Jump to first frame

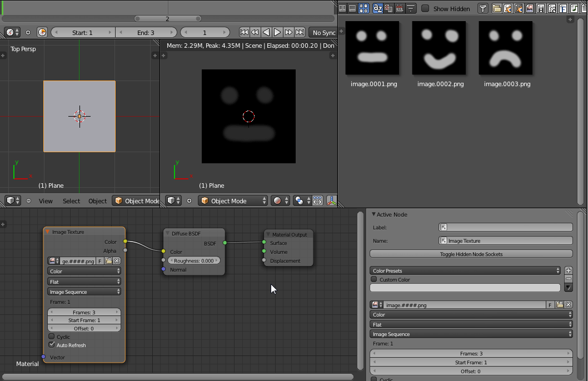244,32
